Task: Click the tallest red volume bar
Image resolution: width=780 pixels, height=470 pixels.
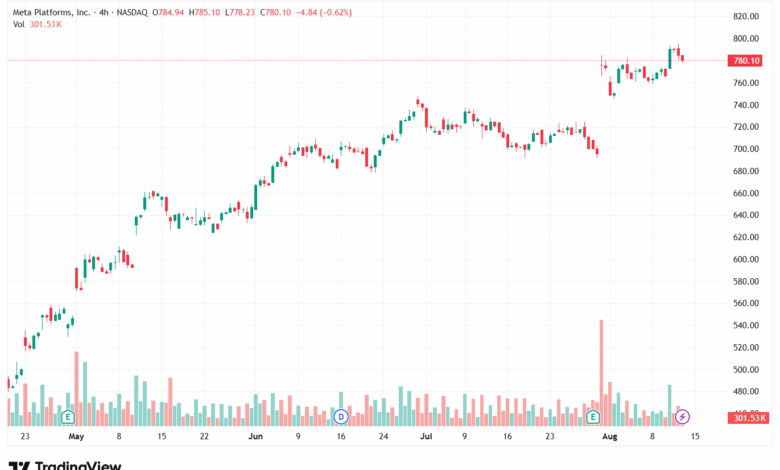Action: (x=601, y=373)
